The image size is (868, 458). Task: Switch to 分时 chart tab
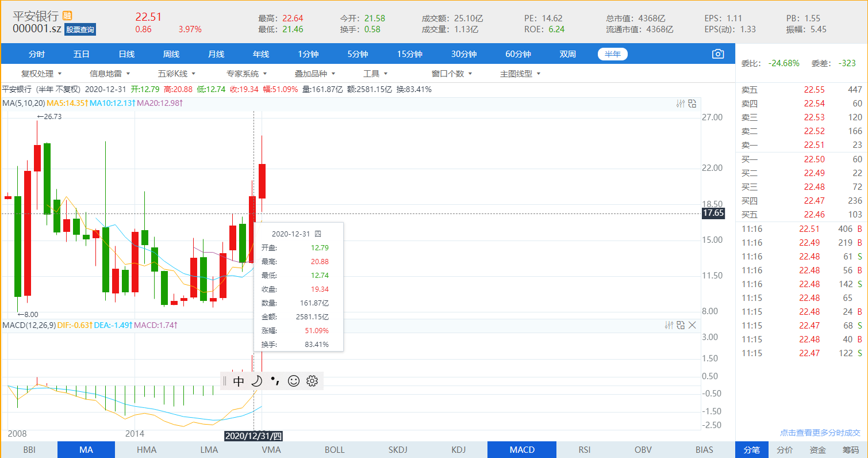pos(37,54)
